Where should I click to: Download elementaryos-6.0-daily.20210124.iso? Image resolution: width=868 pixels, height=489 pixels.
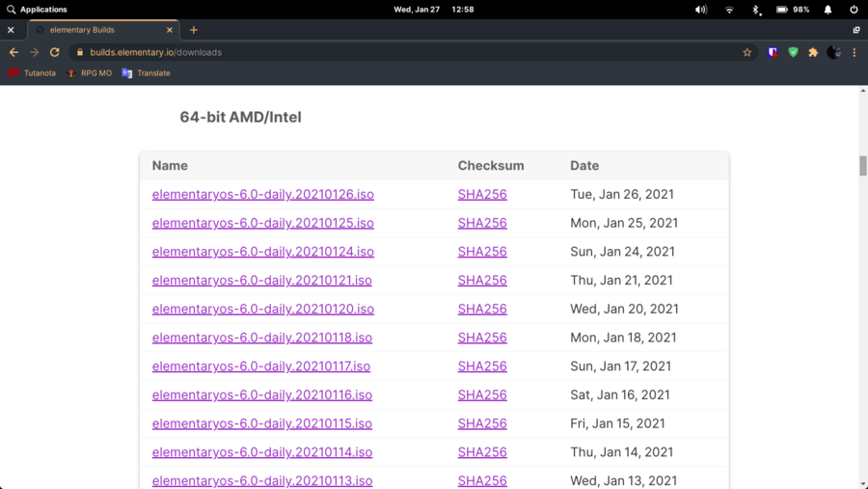pyautogui.click(x=263, y=252)
